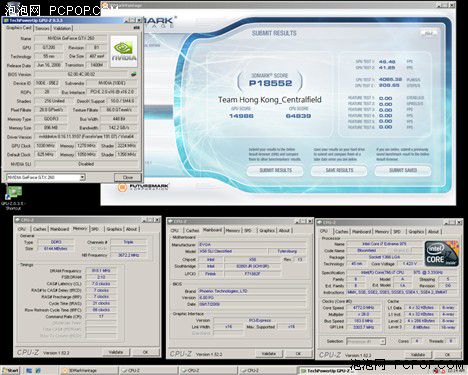Open the Windows Start button
Screen dimensions: 468x375
point(10,370)
